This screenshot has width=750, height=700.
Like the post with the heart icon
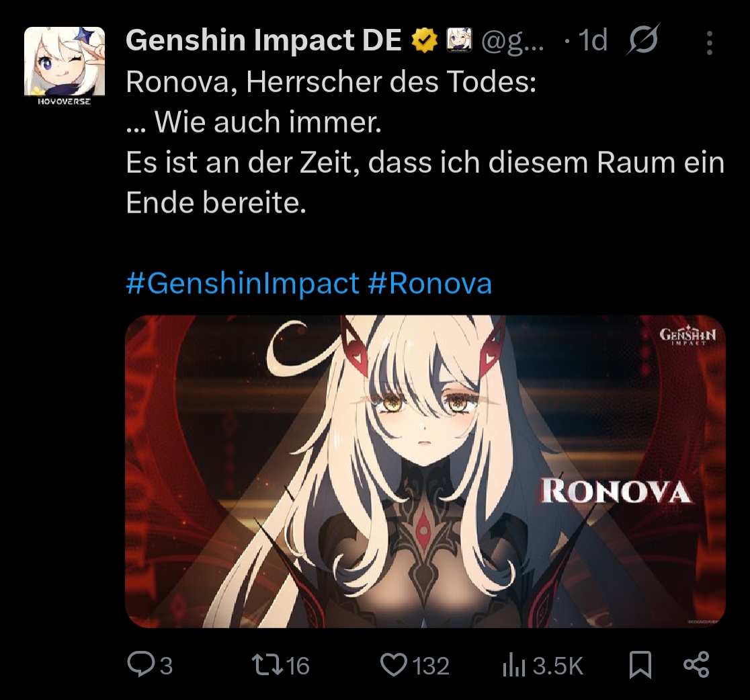393,665
